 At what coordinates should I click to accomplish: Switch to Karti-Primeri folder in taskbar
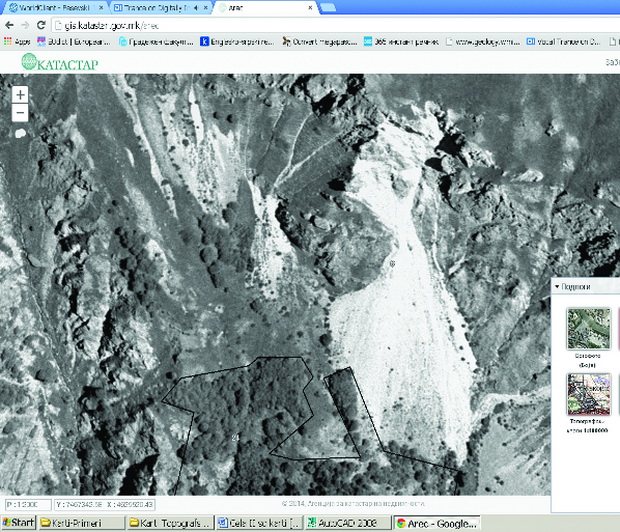(81, 523)
